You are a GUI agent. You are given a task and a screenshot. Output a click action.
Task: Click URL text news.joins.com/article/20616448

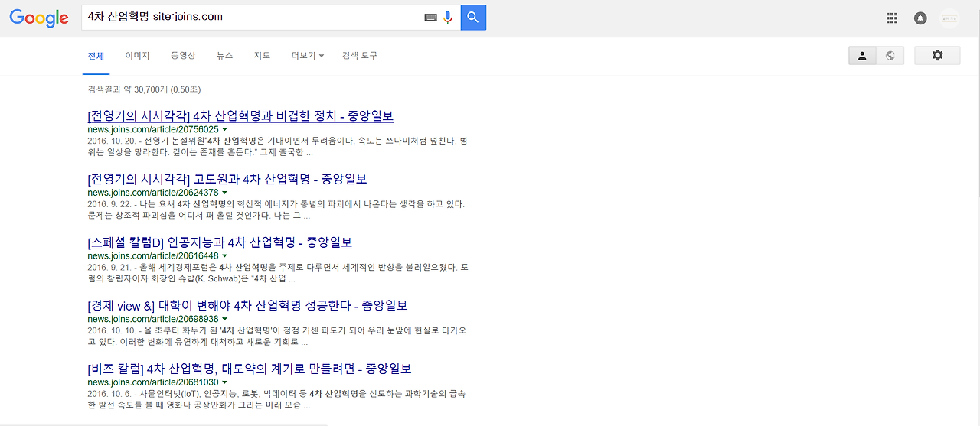pos(153,255)
